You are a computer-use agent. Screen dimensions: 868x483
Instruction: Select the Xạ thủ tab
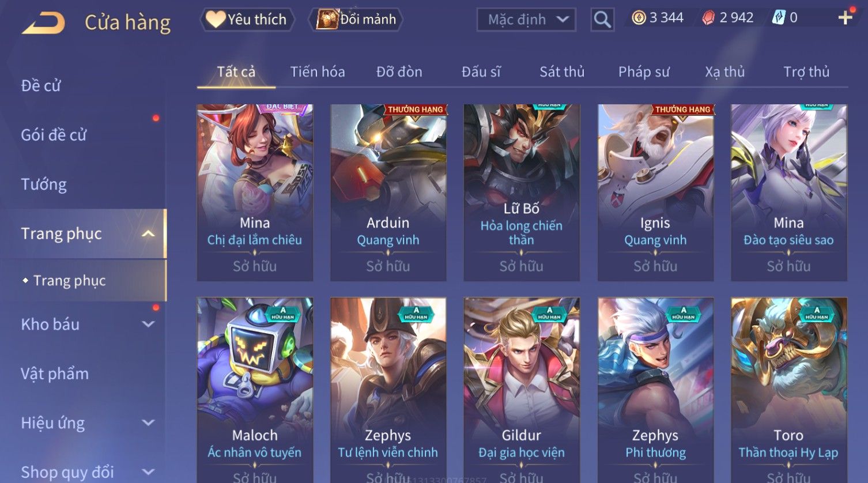[724, 71]
